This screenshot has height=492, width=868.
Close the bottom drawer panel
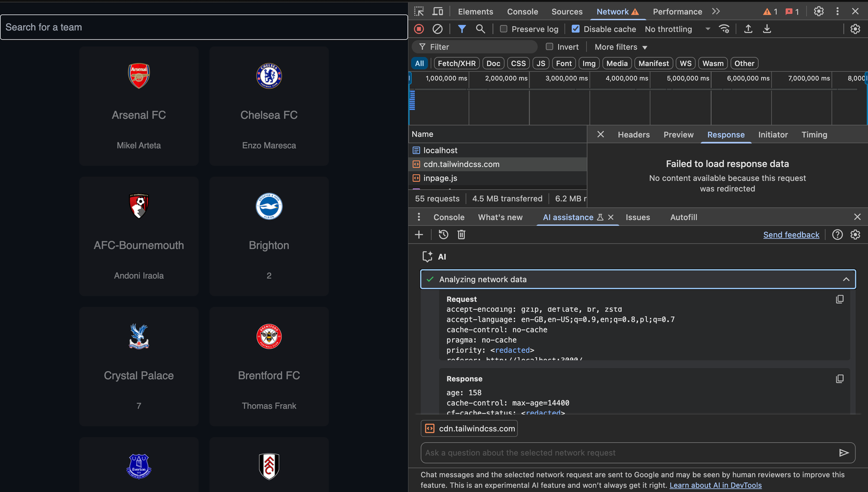857,217
